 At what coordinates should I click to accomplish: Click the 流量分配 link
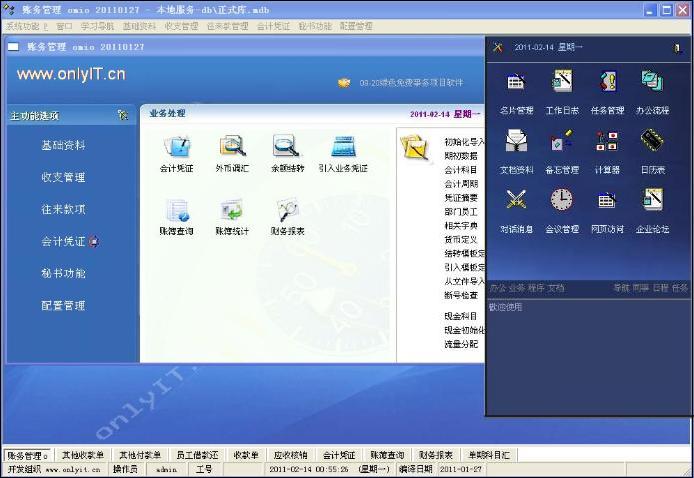[461, 344]
